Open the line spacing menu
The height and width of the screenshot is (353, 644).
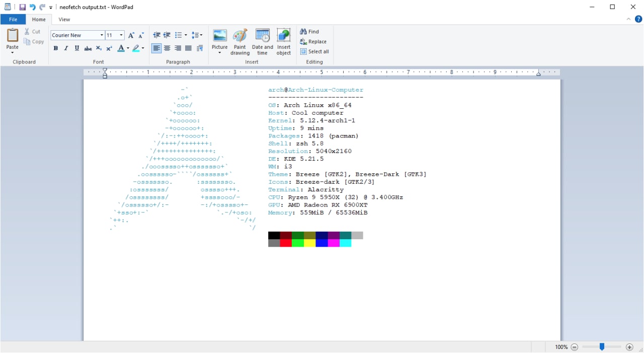tap(197, 35)
